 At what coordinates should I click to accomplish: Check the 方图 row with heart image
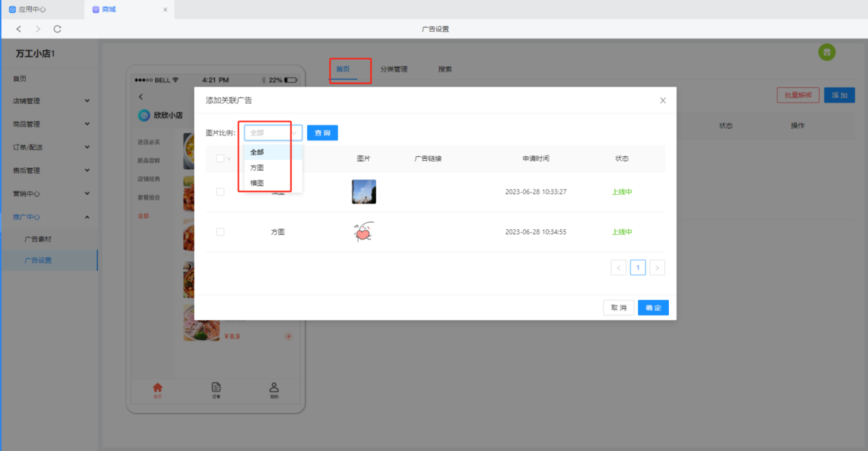point(220,232)
